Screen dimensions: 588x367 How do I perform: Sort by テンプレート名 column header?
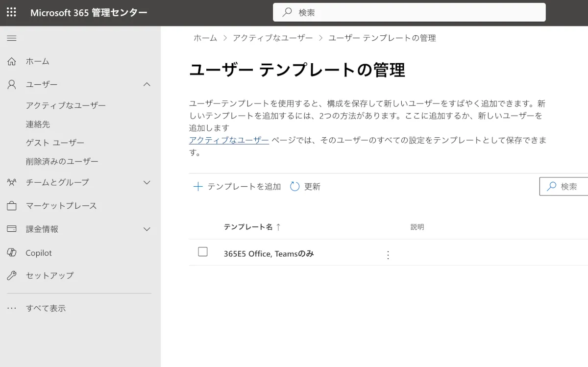pyautogui.click(x=248, y=227)
